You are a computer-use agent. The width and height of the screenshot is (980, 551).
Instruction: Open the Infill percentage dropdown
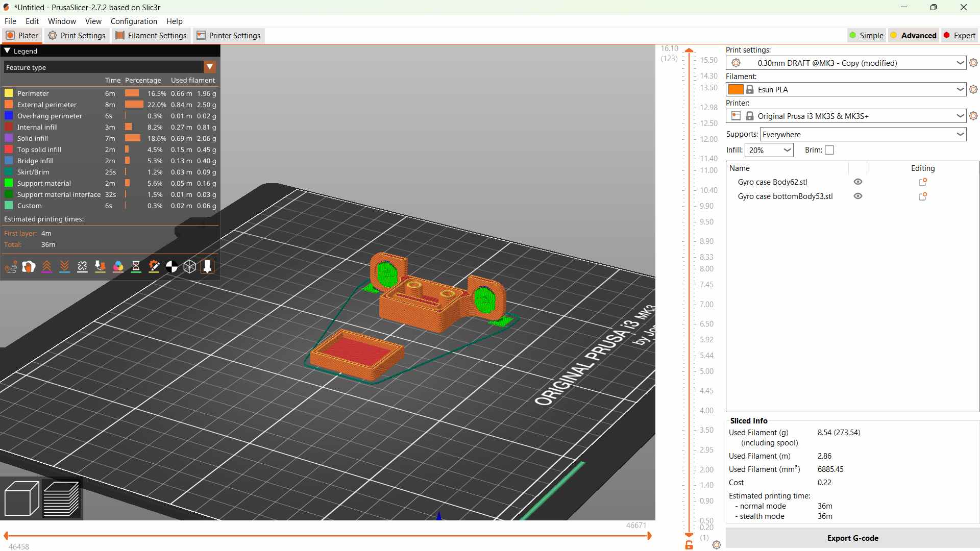[x=769, y=150]
